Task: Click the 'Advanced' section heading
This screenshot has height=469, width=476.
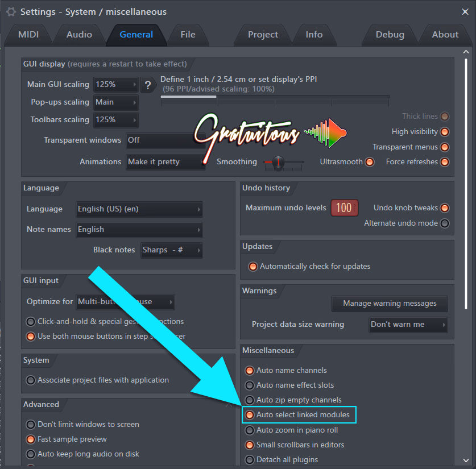Action: coord(42,405)
